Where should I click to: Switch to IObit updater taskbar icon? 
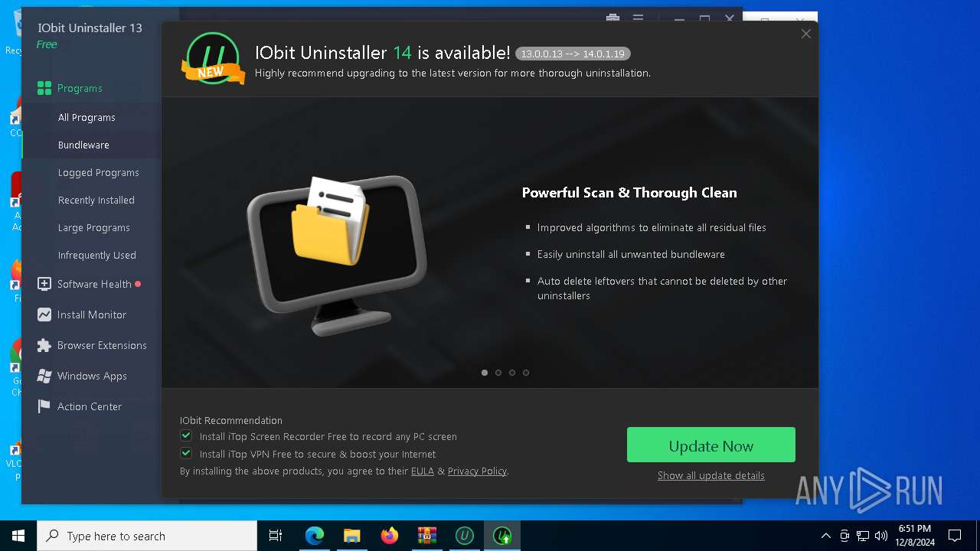point(502,536)
